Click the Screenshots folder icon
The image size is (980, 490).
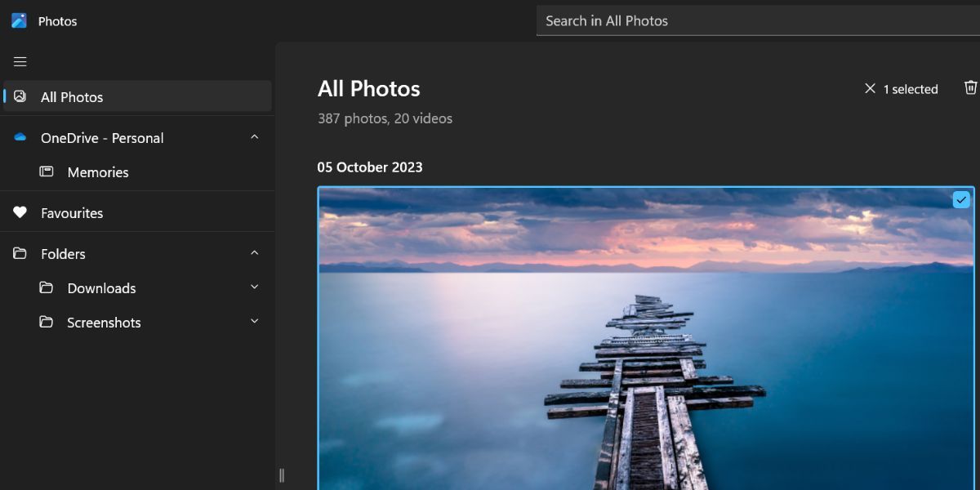point(47,322)
